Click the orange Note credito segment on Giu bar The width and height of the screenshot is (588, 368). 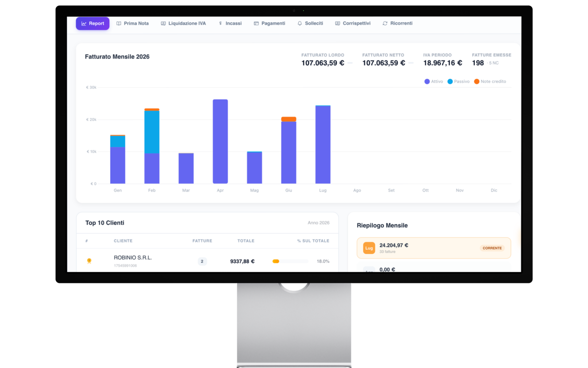pos(289,119)
